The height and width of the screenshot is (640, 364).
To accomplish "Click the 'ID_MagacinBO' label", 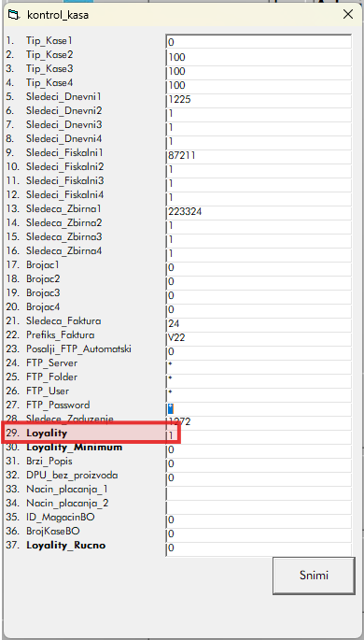I will [x=61, y=518].
